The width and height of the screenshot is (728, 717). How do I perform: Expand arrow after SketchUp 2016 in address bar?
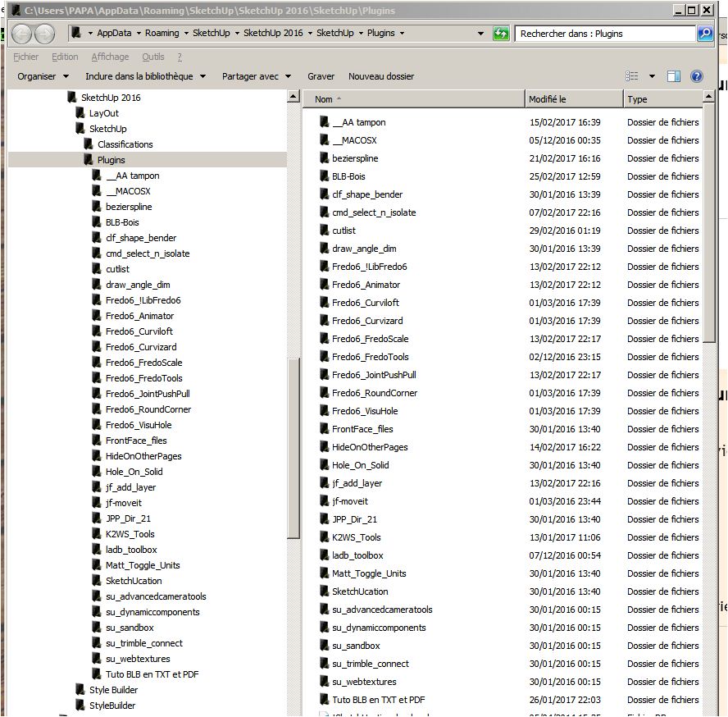tap(310, 33)
